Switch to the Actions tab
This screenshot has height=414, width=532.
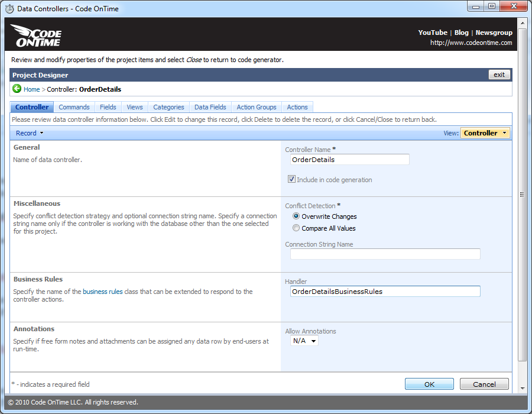[297, 107]
